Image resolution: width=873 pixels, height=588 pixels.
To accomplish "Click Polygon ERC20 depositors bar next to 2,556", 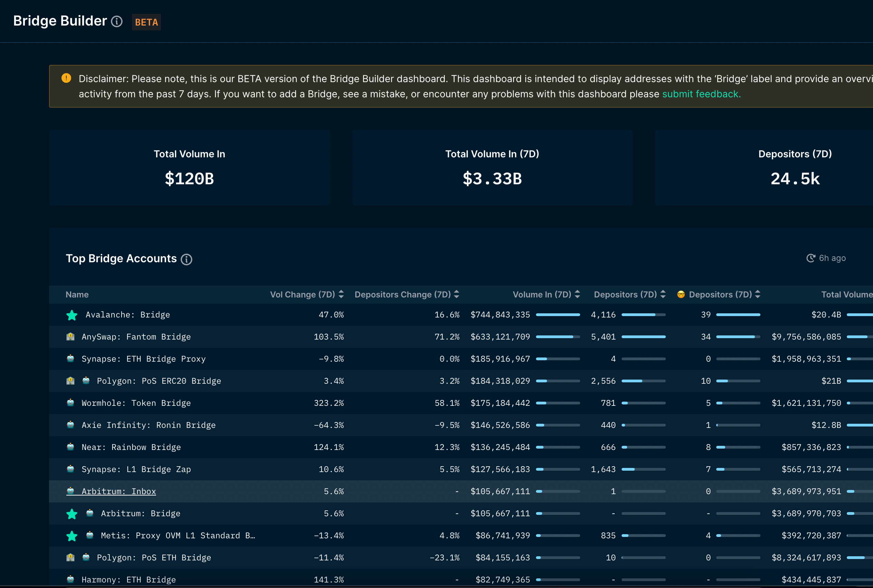I will point(643,381).
